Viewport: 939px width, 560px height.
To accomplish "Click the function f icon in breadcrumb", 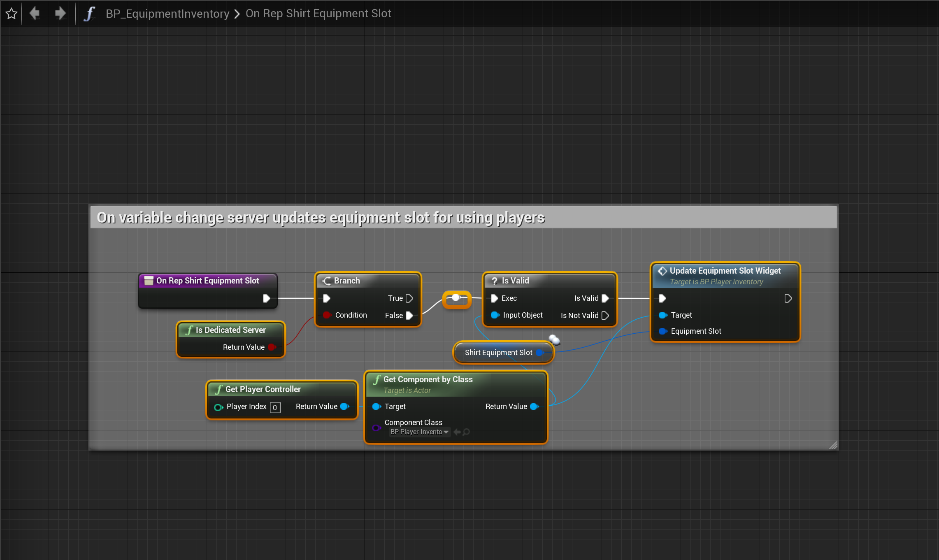I will [x=89, y=14].
